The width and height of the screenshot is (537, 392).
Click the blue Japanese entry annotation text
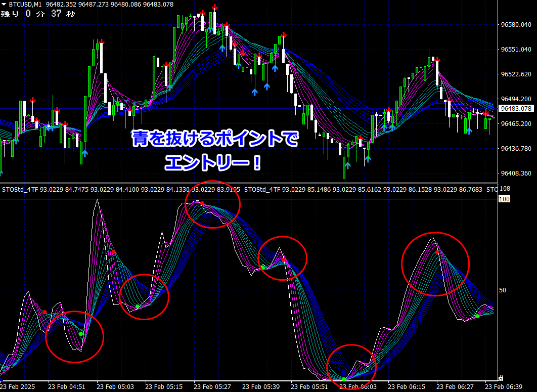215,150
